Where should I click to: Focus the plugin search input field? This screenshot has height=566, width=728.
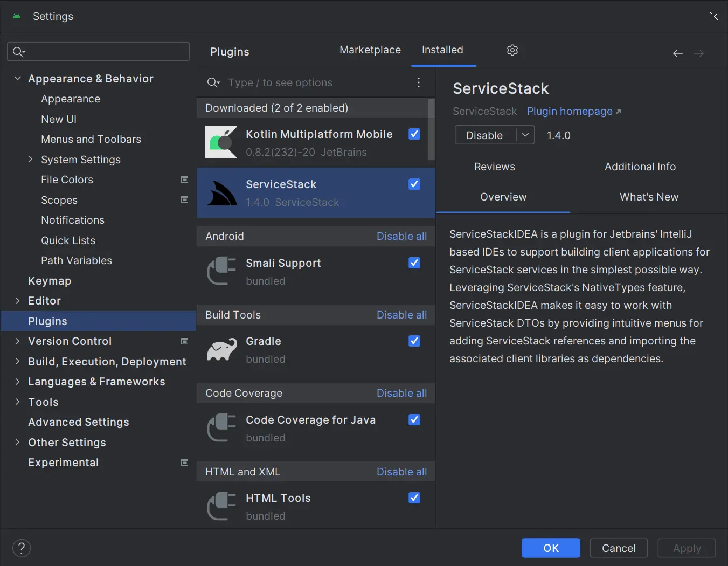(318, 82)
